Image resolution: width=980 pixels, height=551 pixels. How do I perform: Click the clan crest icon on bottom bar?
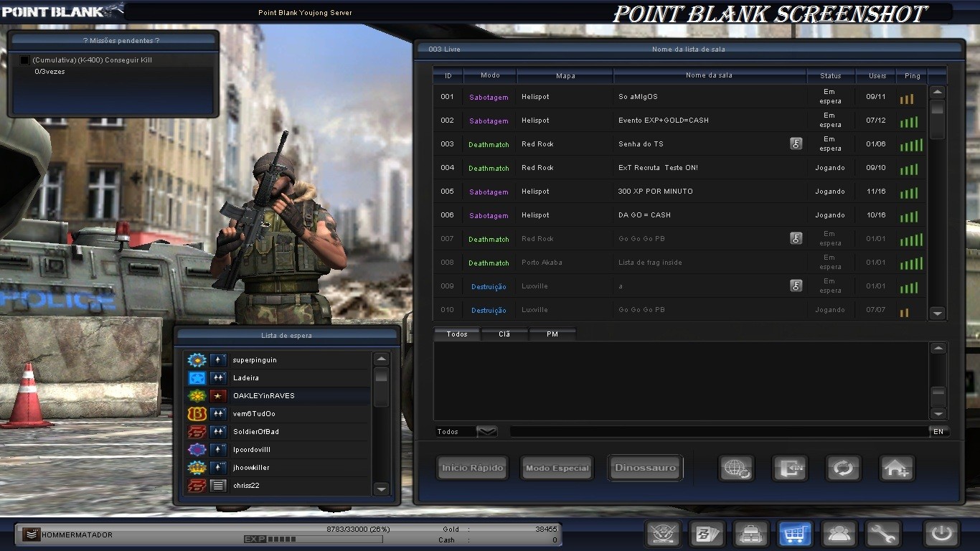[x=663, y=534]
